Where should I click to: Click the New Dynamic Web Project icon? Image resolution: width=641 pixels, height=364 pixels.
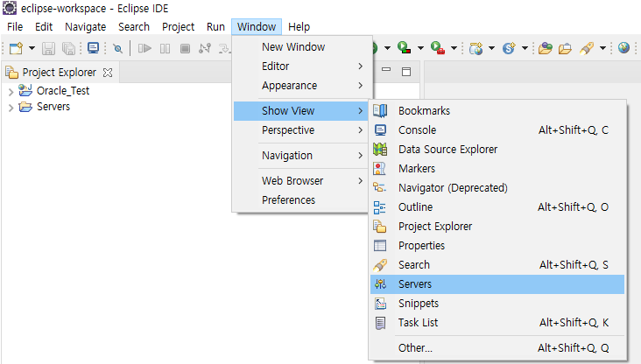tap(475, 48)
